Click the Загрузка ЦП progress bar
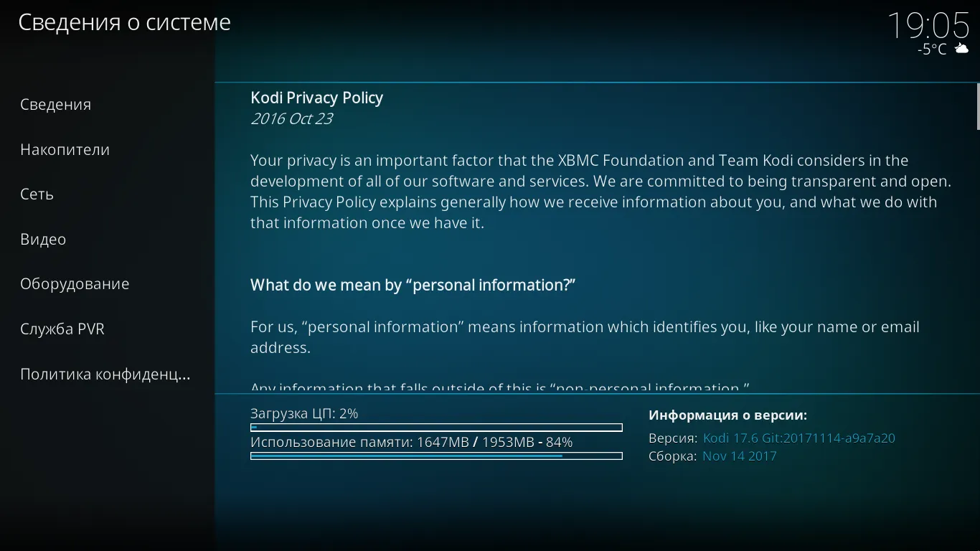980x551 pixels. (x=436, y=428)
